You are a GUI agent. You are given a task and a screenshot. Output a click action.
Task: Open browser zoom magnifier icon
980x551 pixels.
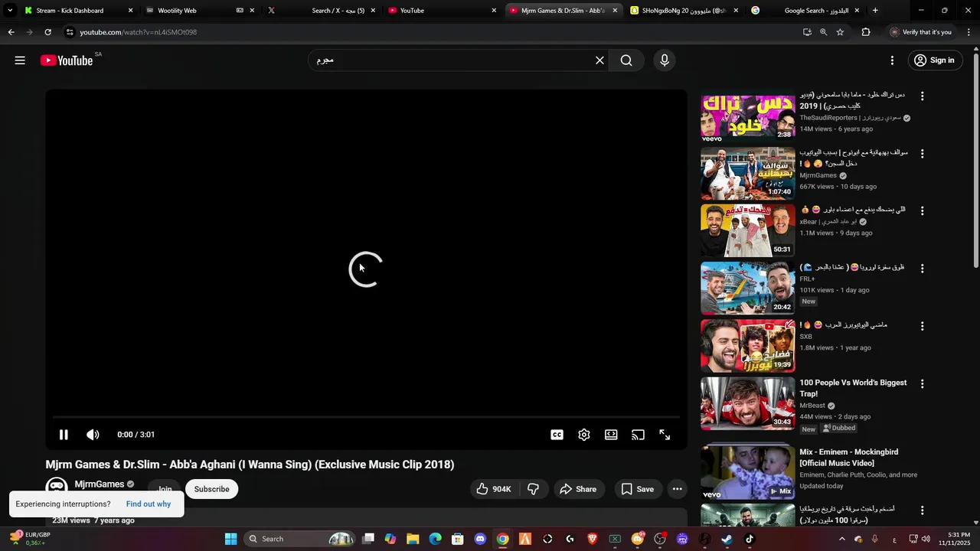823,32
